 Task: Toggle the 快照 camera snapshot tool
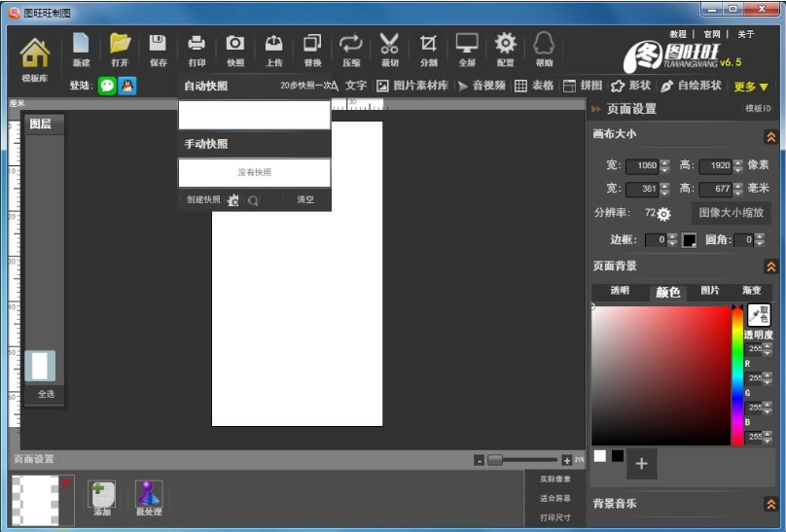(235, 49)
